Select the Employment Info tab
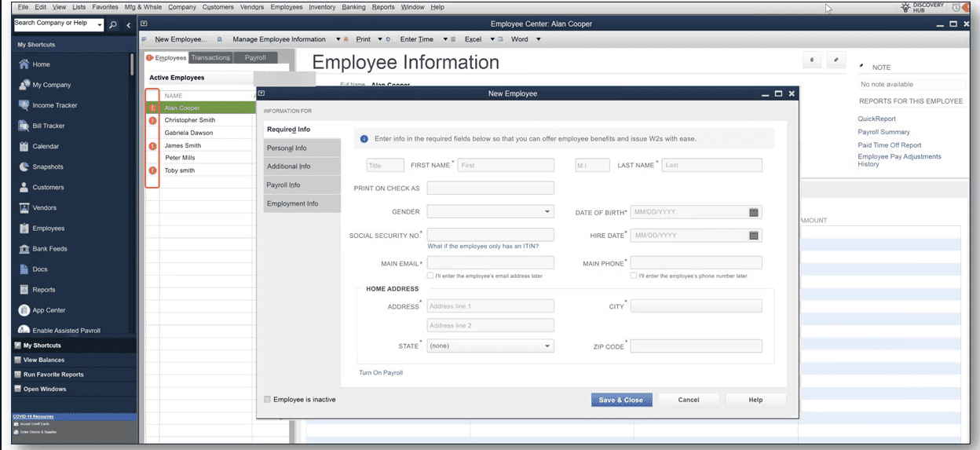This screenshot has width=980, height=450. pos(302,203)
